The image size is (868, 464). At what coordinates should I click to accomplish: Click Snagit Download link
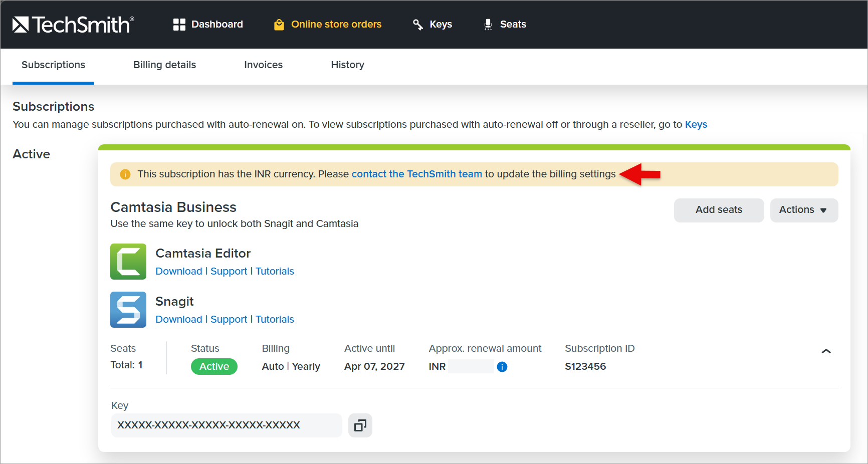(x=179, y=319)
